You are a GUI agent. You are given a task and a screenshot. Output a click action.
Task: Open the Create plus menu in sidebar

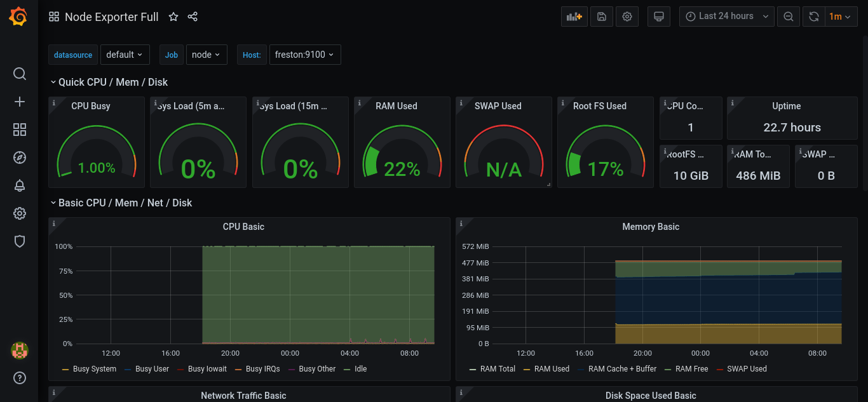tap(20, 102)
